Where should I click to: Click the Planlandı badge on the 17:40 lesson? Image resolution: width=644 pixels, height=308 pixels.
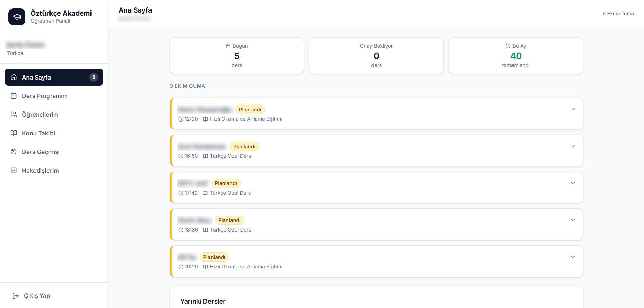226,183
